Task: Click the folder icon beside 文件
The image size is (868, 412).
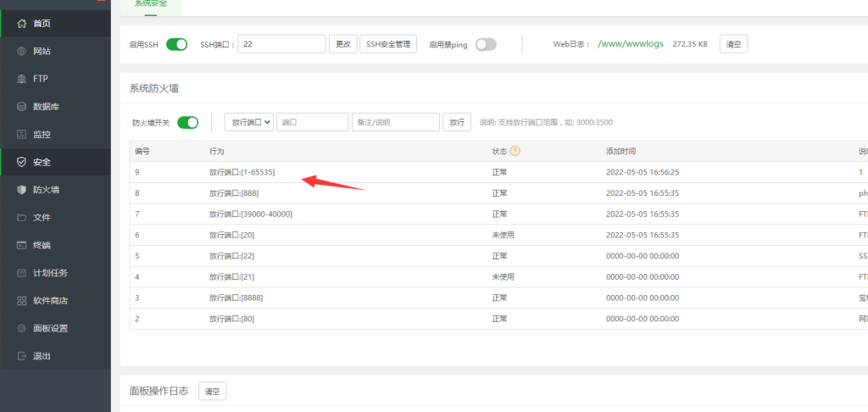Action: pos(21,217)
